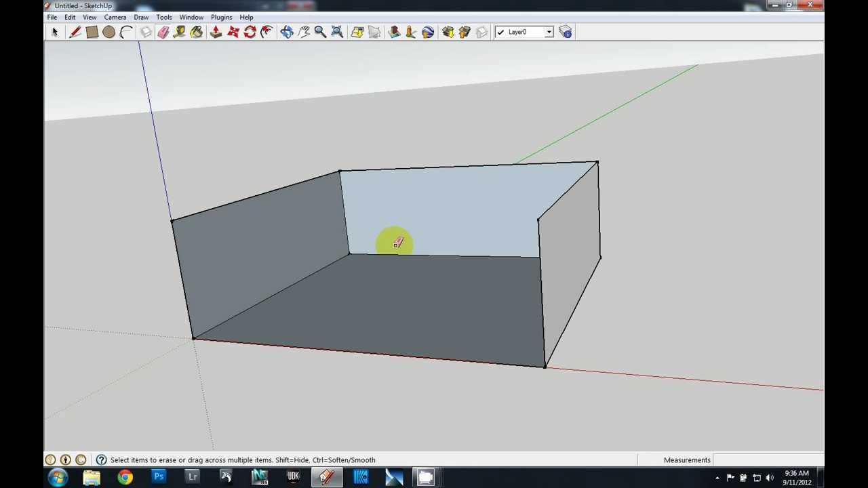Select the Rectangle tool
The height and width of the screenshot is (488, 868).
click(92, 32)
